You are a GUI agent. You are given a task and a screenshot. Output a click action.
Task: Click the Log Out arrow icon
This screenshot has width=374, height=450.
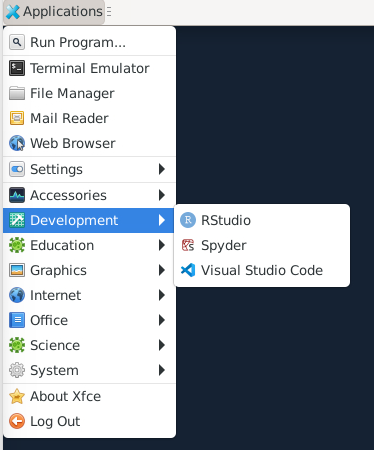point(17,421)
